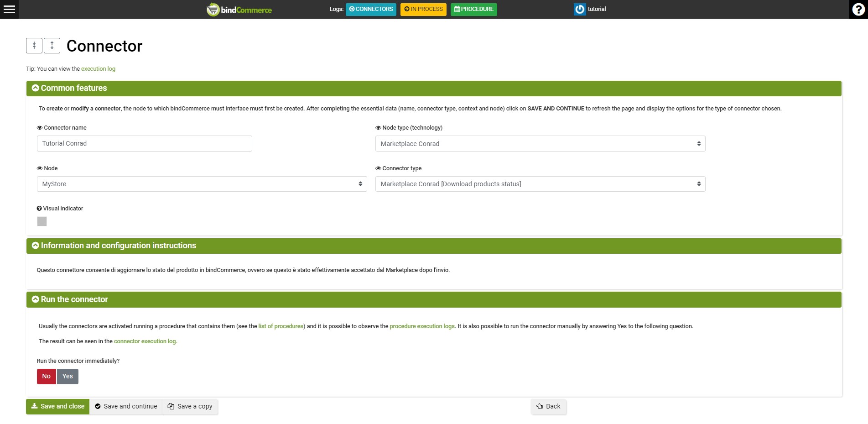
Task: Open the IN PROCESS log
Action: click(x=423, y=9)
